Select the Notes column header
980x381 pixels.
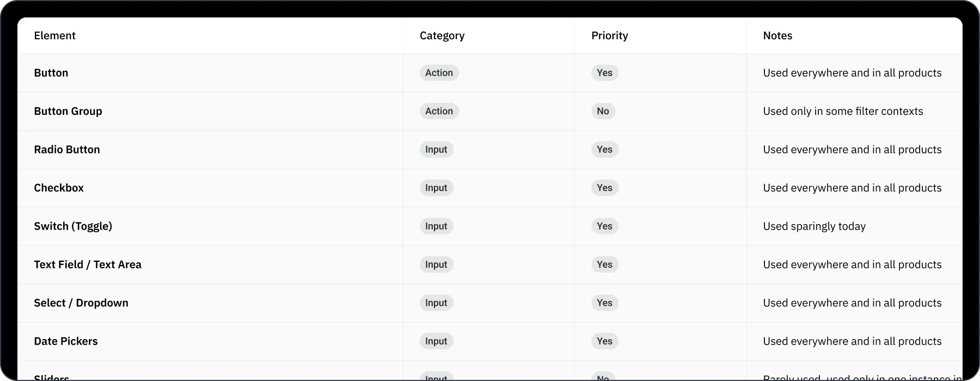(777, 35)
